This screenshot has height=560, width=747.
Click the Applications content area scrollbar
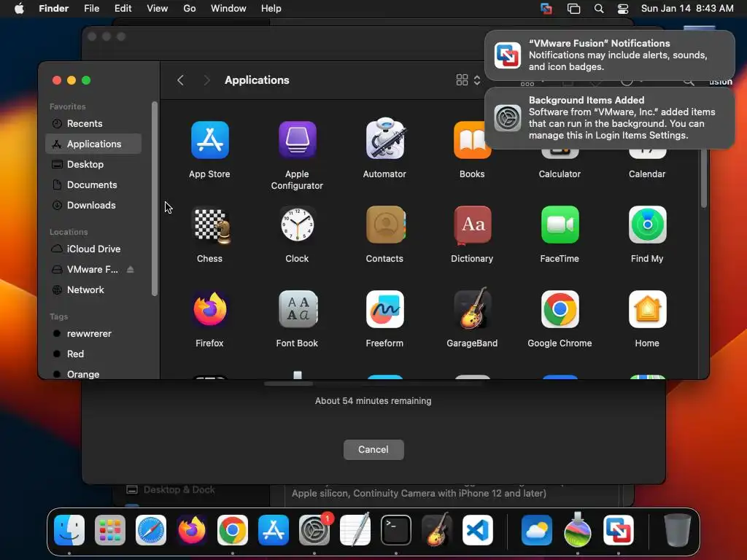tap(704, 178)
